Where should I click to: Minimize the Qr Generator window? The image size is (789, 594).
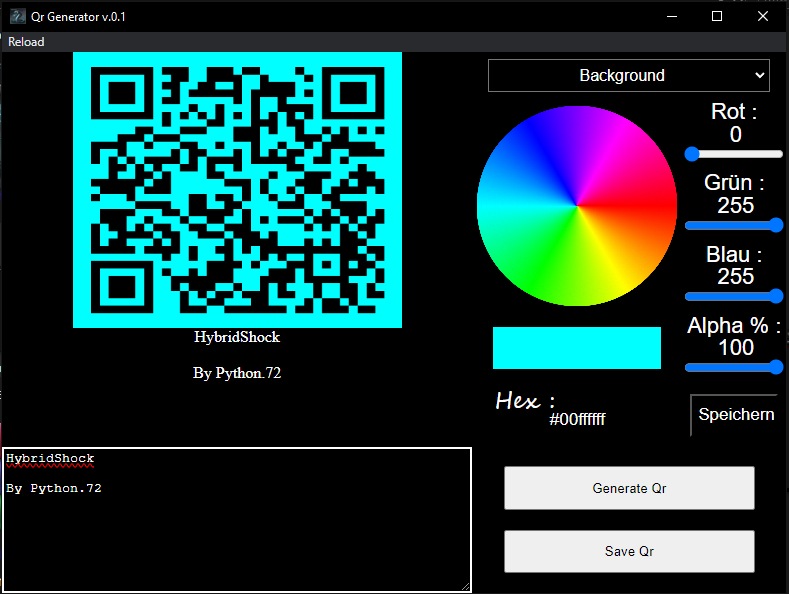click(x=672, y=16)
